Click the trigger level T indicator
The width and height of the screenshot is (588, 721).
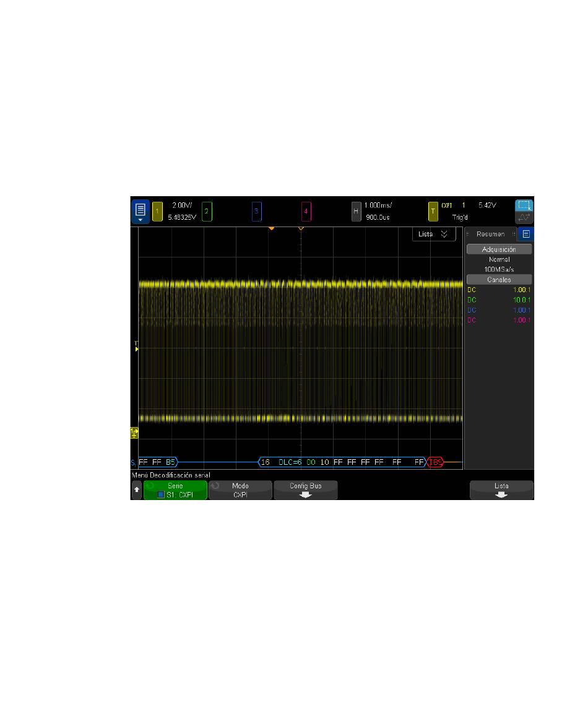[136, 346]
